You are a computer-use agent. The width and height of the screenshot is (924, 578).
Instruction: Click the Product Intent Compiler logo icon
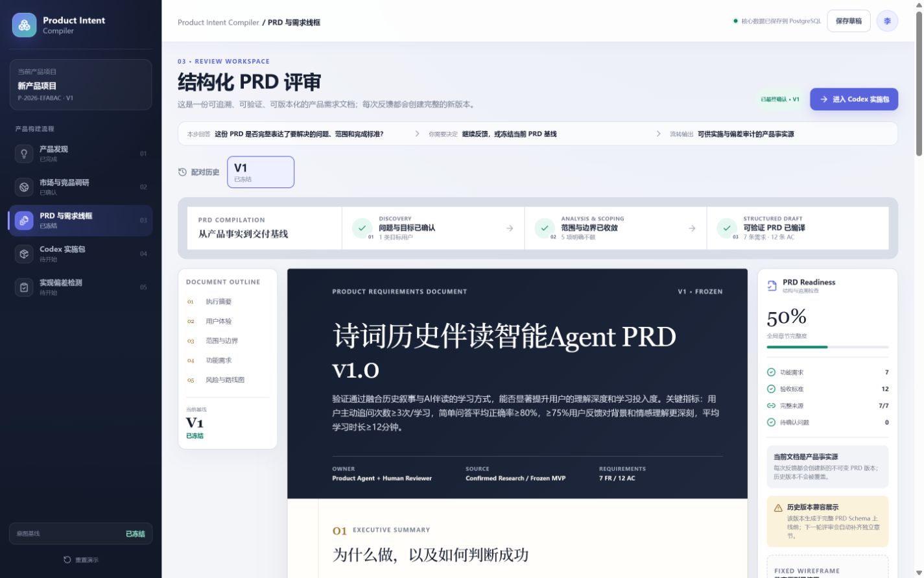pyautogui.click(x=24, y=25)
